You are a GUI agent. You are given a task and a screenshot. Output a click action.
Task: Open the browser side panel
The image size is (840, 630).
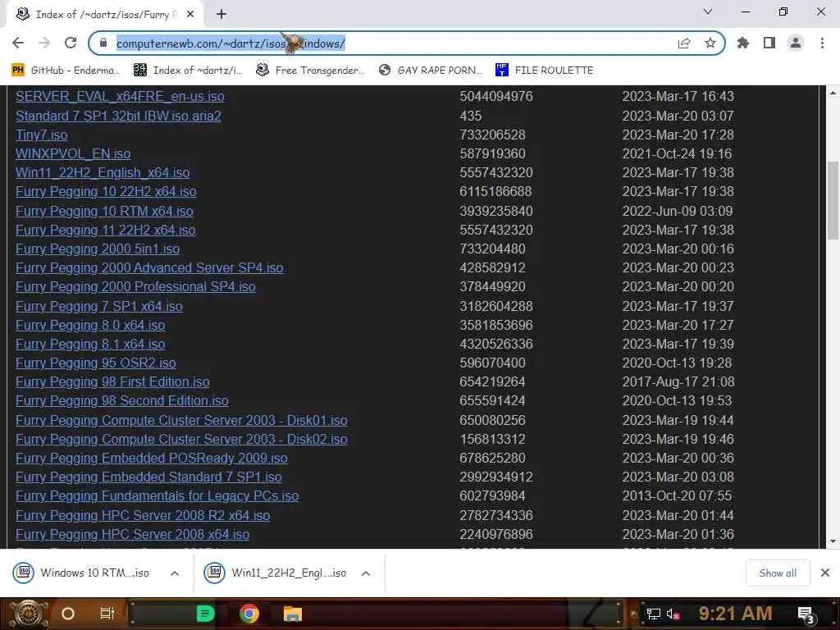coord(769,43)
